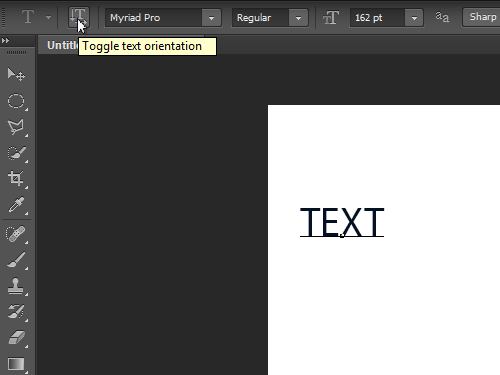This screenshot has width=500, height=375.
Task: Click the anti-aliasing aa icon
Action: pos(442,17)
